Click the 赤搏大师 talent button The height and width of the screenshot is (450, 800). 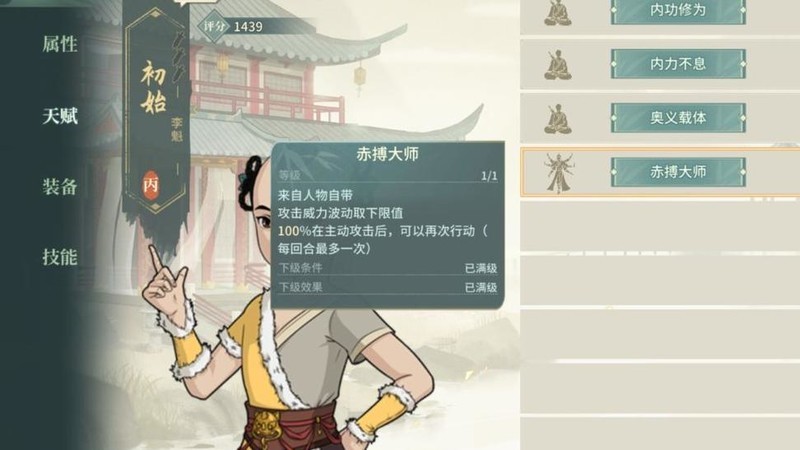click(678, 172)
